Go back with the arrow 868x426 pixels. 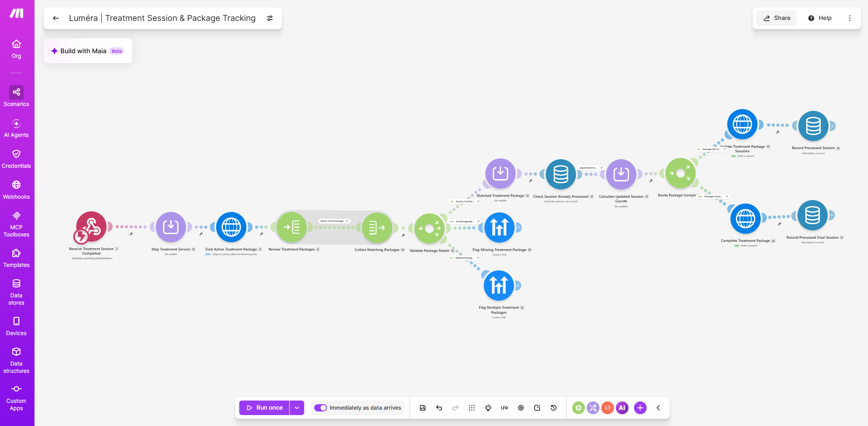[56, 18]
